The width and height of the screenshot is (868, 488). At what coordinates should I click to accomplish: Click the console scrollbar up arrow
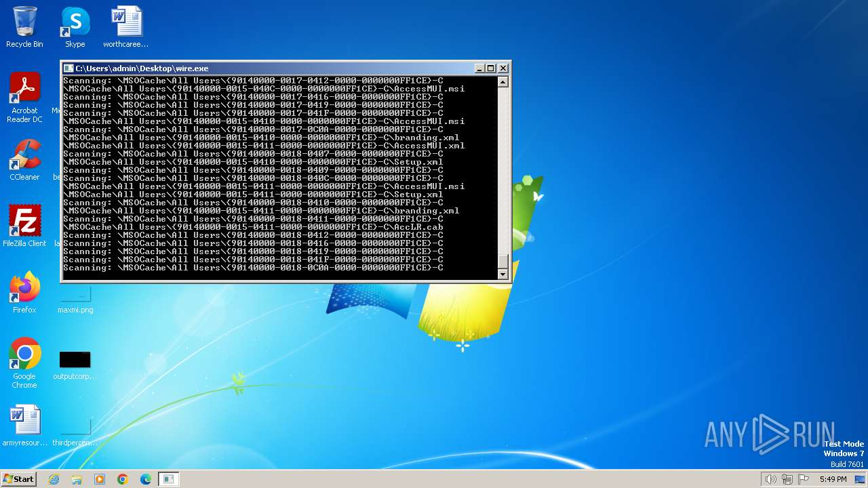(x=503, y=82)
